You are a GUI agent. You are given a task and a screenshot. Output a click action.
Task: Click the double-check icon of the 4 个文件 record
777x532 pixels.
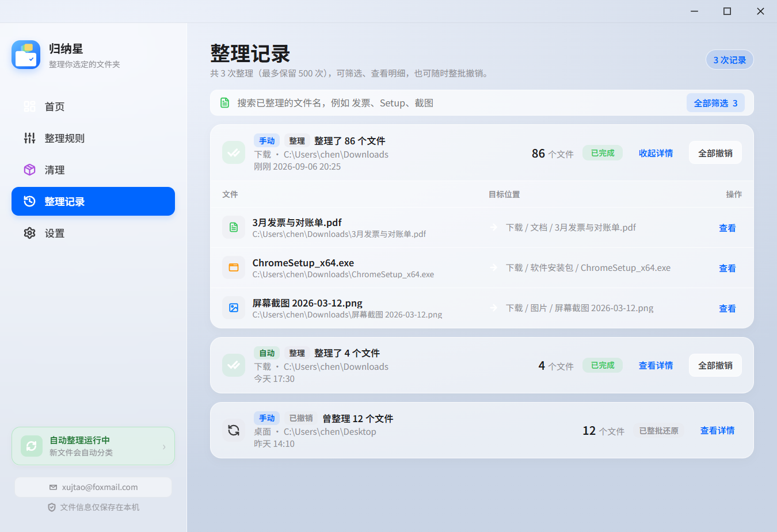coord(234,365)
